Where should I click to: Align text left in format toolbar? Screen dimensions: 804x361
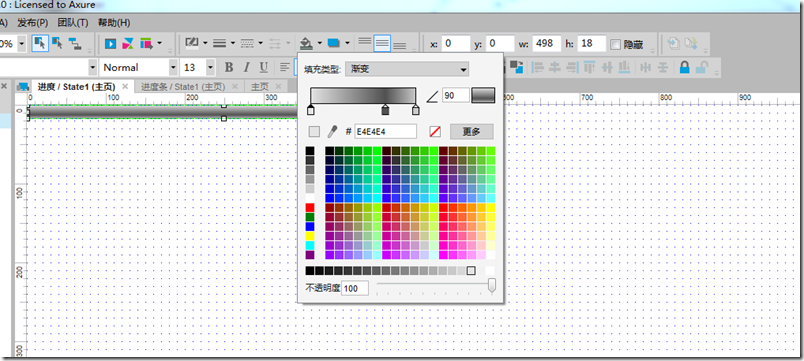point(285,67)
